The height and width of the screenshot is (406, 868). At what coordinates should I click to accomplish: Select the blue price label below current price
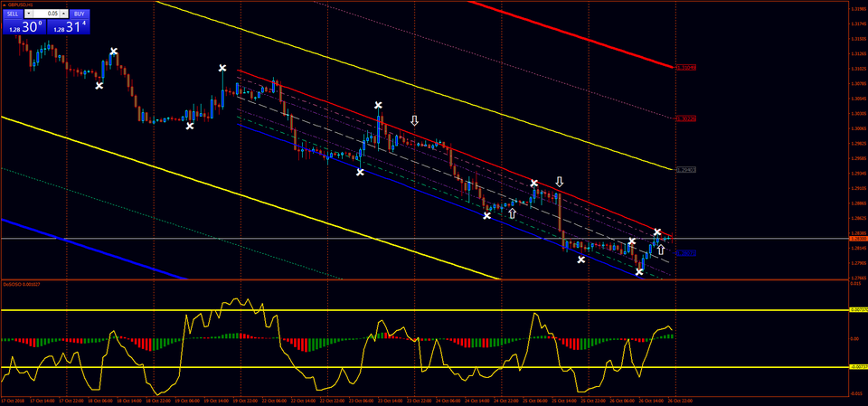(688, 253)
